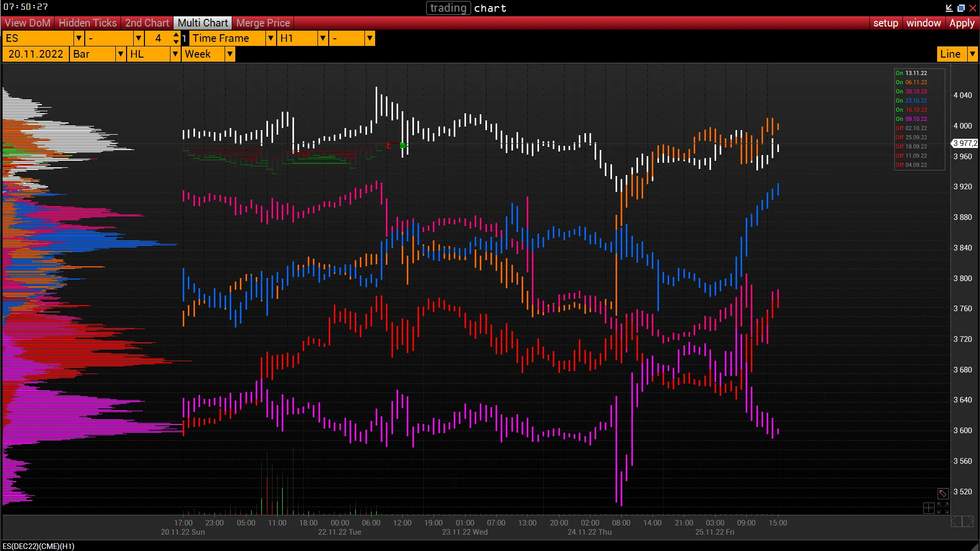Expand the Time Frame dropdown

(x=271, y=38)
